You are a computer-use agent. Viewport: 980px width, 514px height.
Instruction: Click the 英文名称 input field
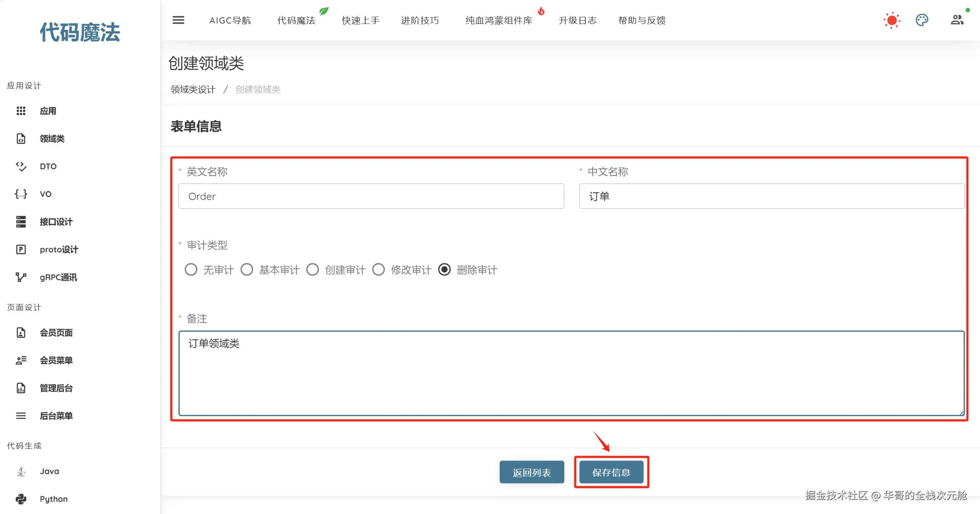point(371,196)
